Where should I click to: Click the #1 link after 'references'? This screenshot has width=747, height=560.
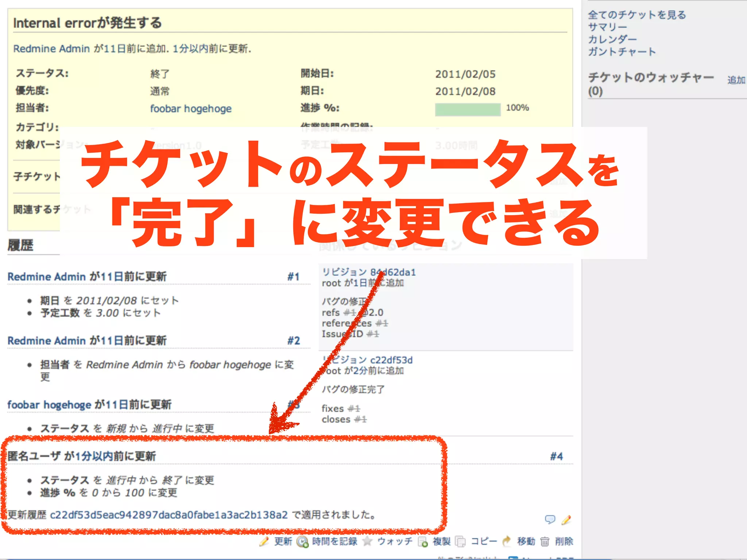[382, 323]
